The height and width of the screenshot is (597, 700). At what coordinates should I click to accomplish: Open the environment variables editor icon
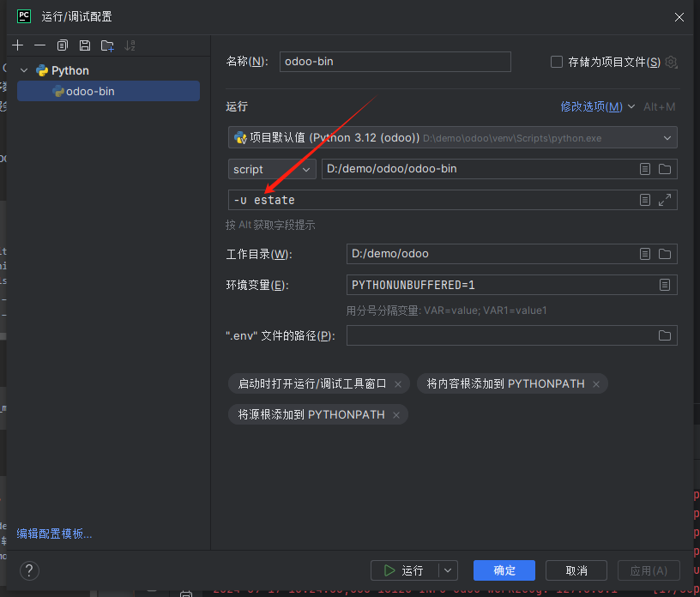[x=665, y=285]
